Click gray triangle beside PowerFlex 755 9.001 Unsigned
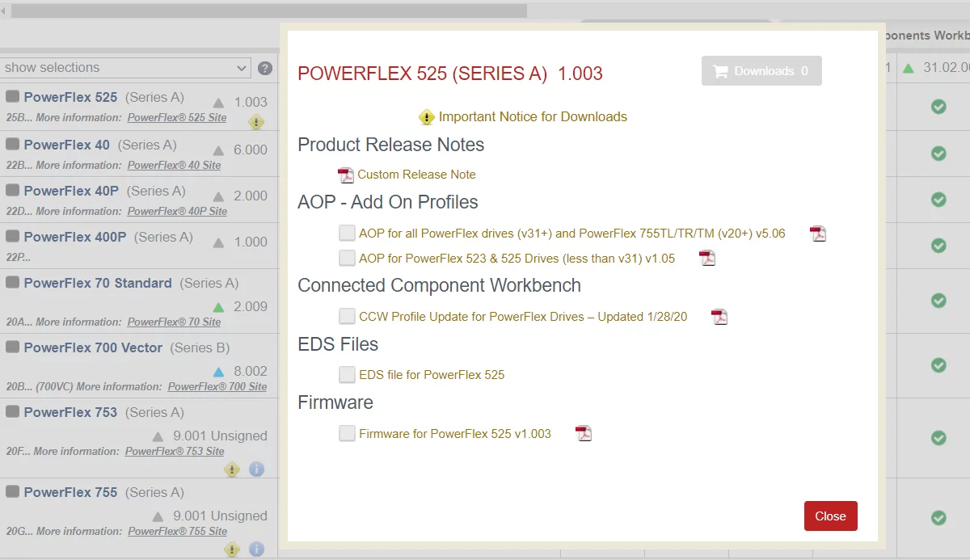 pos(158,516)
